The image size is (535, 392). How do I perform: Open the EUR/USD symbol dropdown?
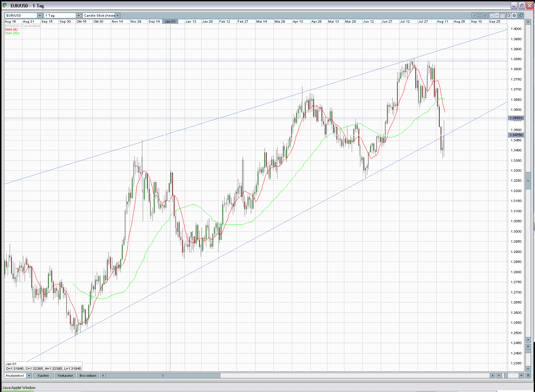40,16
